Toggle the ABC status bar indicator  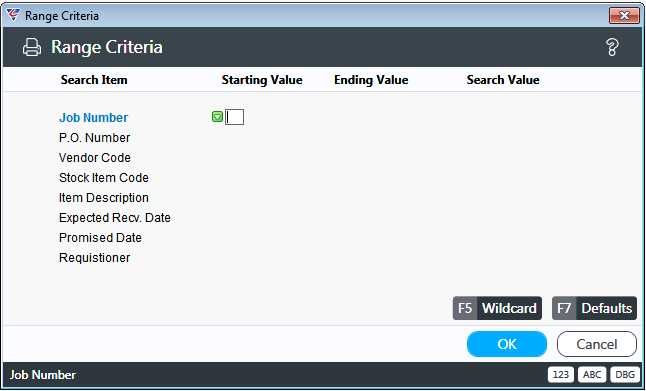click(x=592, y=375)
